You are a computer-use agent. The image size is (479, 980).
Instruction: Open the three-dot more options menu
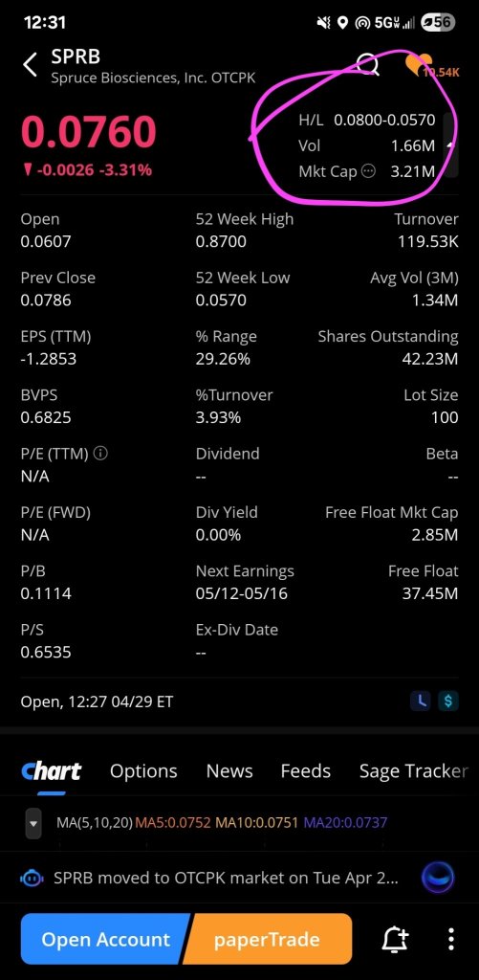click(x=451, y=939)
